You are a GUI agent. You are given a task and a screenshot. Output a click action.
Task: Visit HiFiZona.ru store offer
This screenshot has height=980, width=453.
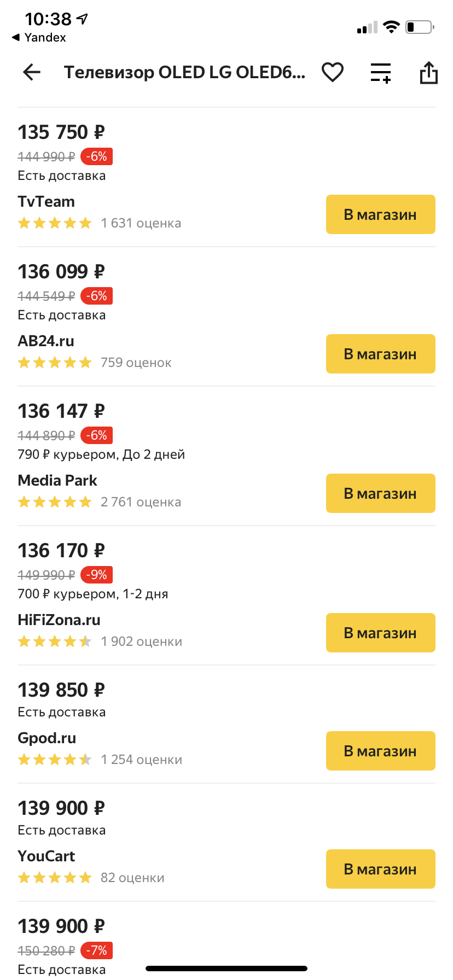pyautogui.click(x=380, y=633)
